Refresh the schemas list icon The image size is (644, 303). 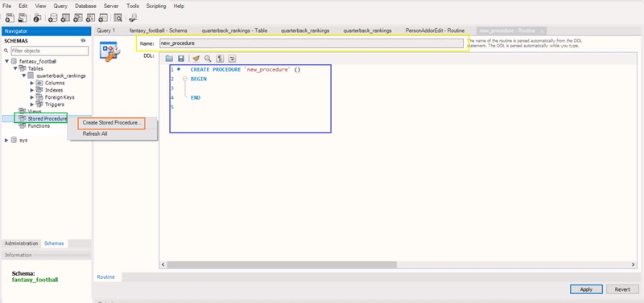83,41
